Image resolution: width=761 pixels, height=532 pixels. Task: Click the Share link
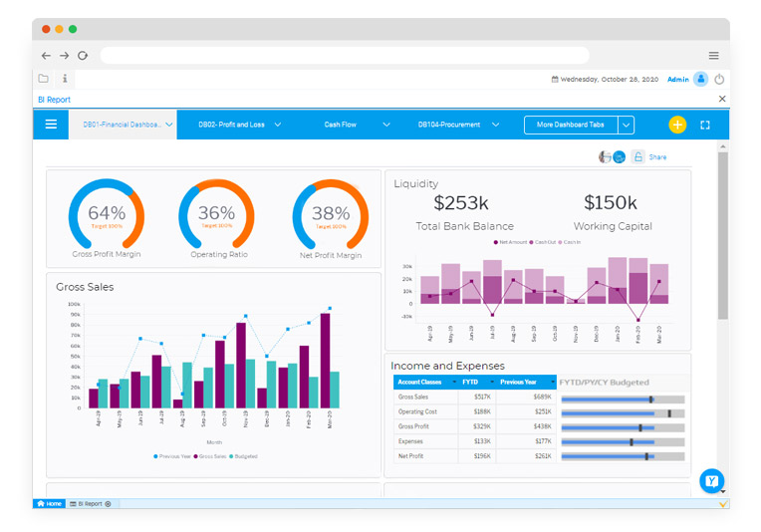click(657, 157)
